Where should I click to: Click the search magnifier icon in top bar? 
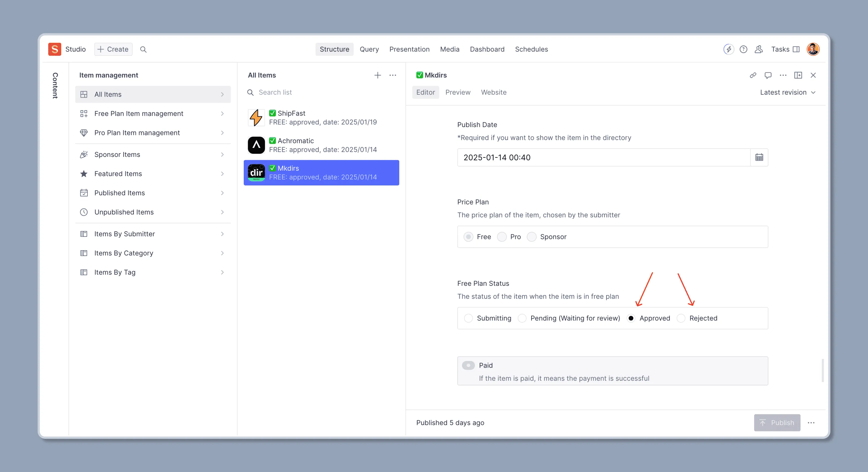point(143,49)
